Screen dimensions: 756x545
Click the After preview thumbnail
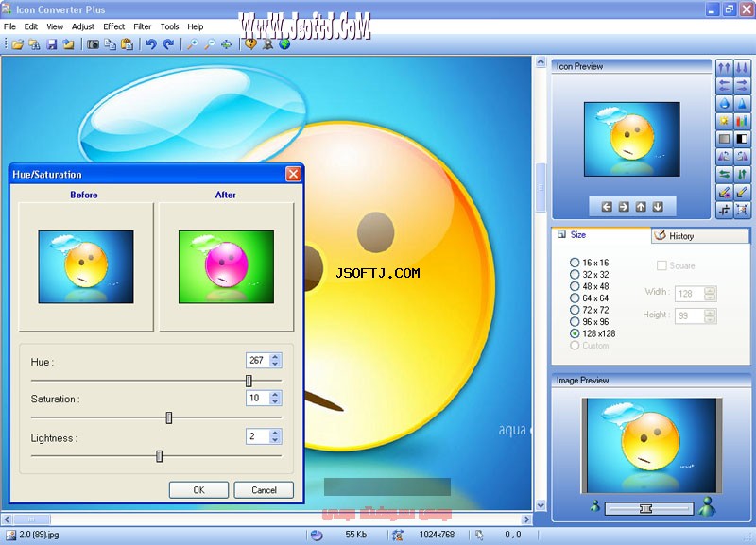point(226,267)
